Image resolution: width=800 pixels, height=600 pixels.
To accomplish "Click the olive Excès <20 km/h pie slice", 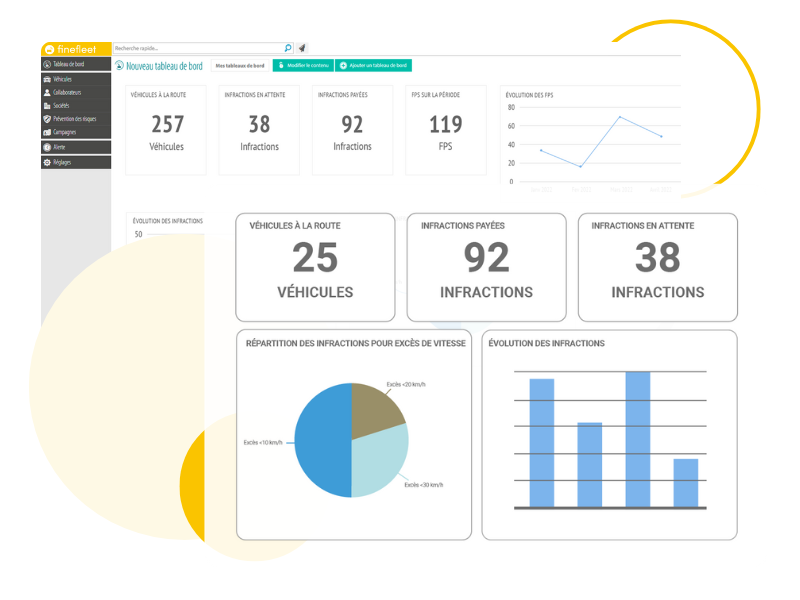I will pos(375,405).
